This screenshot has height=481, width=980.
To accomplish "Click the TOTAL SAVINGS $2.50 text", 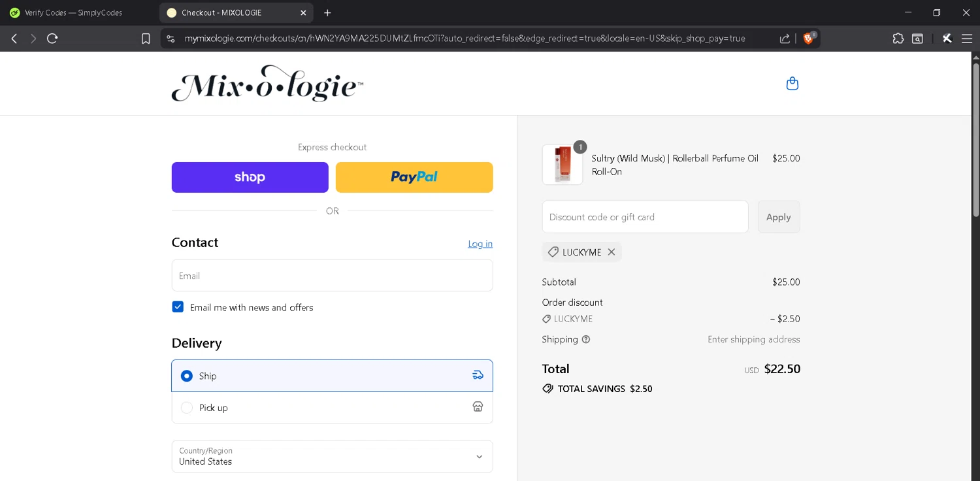I will [x=605, y=389].
